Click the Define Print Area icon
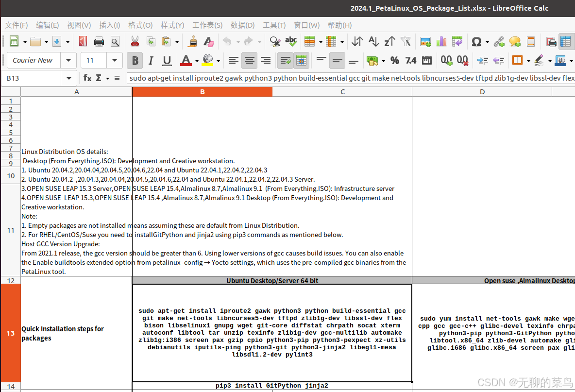Viewport: 575px width, 392px height. [x=551, y=41]
